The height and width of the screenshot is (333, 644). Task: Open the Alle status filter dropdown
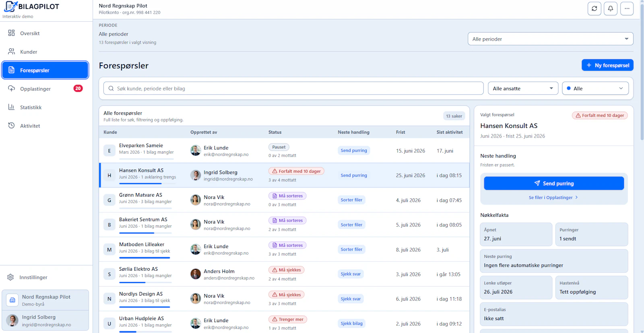595,88
